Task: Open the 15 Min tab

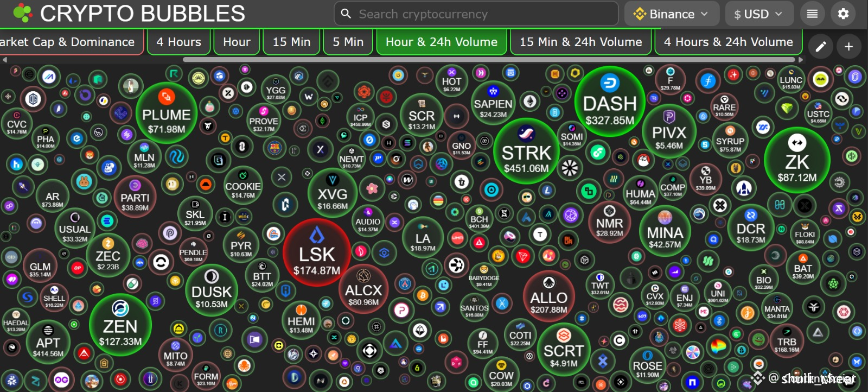Action: [x=291, y=42]
